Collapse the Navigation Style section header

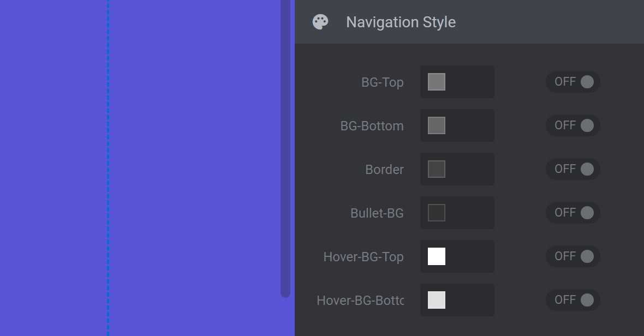[469, 22]
